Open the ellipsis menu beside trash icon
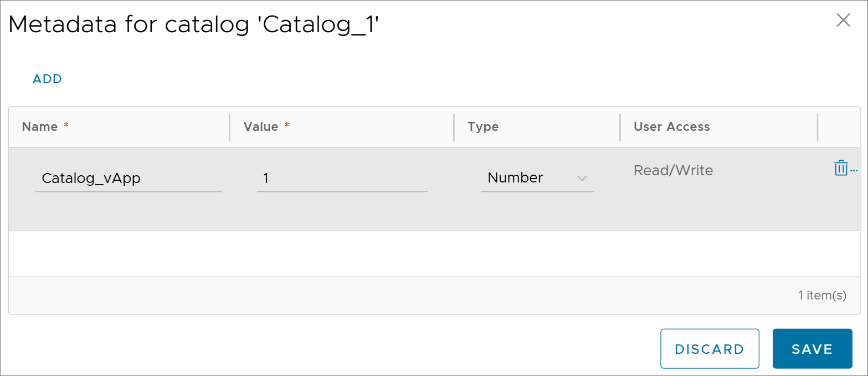The image size is (868, 376). [854, 170]
